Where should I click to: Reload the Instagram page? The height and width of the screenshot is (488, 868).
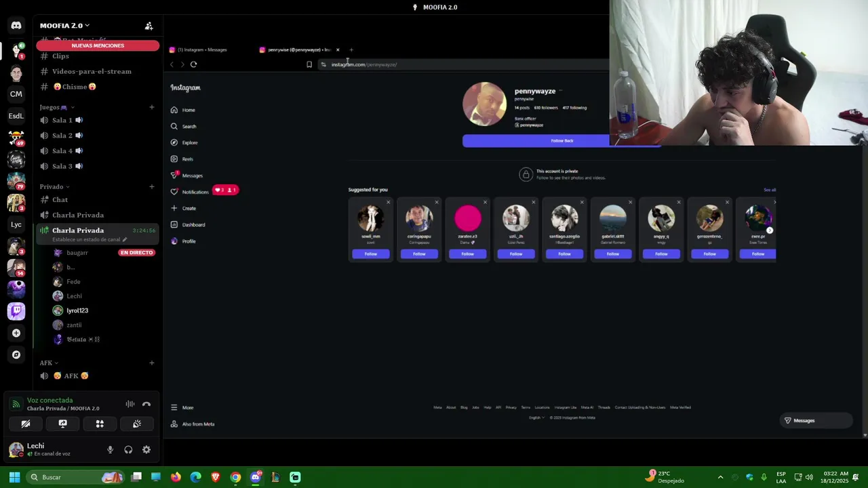[x=193, y=64]
